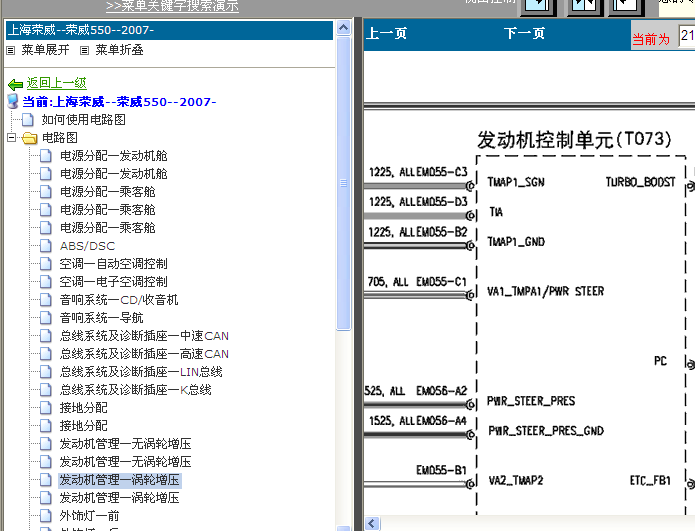Click the ETC_FB1 pin label
The image size is (695, 531).
tap(650, 480)
